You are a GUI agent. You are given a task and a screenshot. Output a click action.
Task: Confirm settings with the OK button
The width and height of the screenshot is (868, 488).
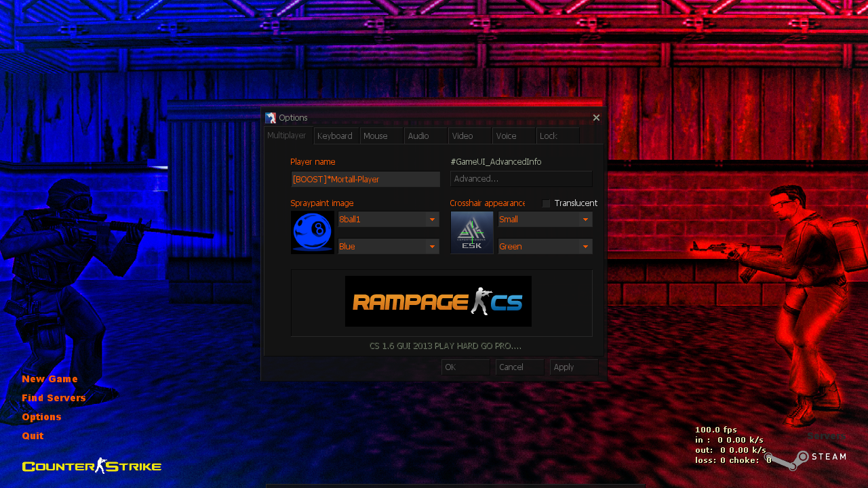pyautogui.click(x=465, y=367)
